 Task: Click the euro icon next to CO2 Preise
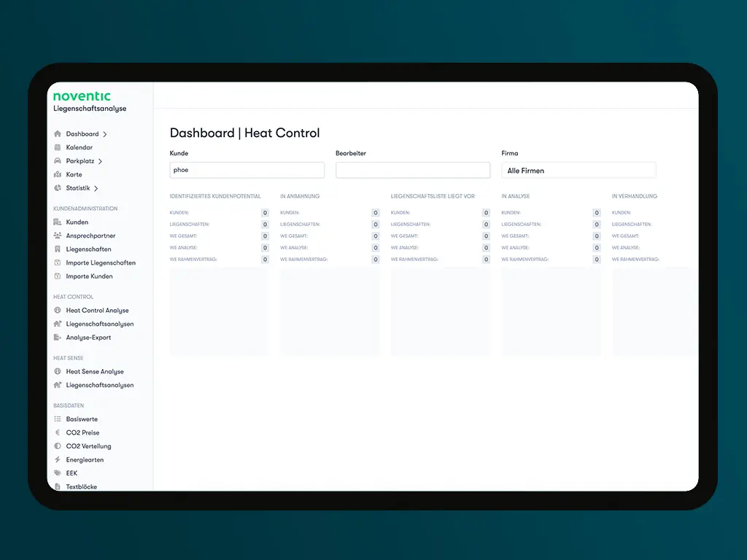[x=58, y=432]
